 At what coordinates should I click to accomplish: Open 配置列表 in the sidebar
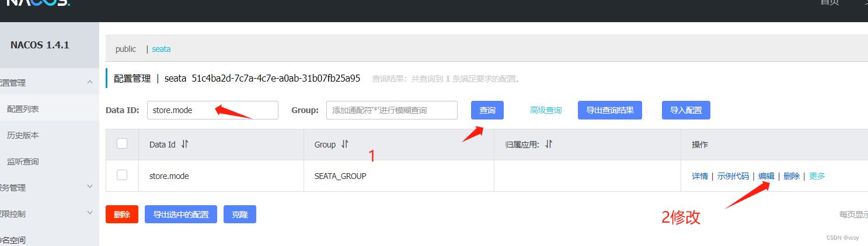23,109
